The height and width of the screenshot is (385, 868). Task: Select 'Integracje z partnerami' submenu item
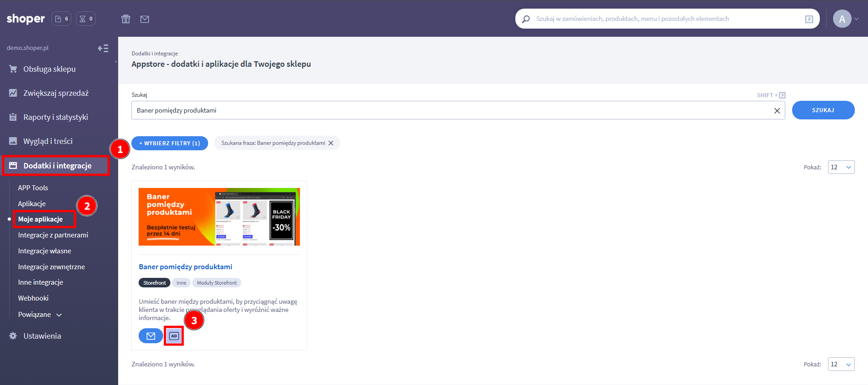tap(53, 235)
